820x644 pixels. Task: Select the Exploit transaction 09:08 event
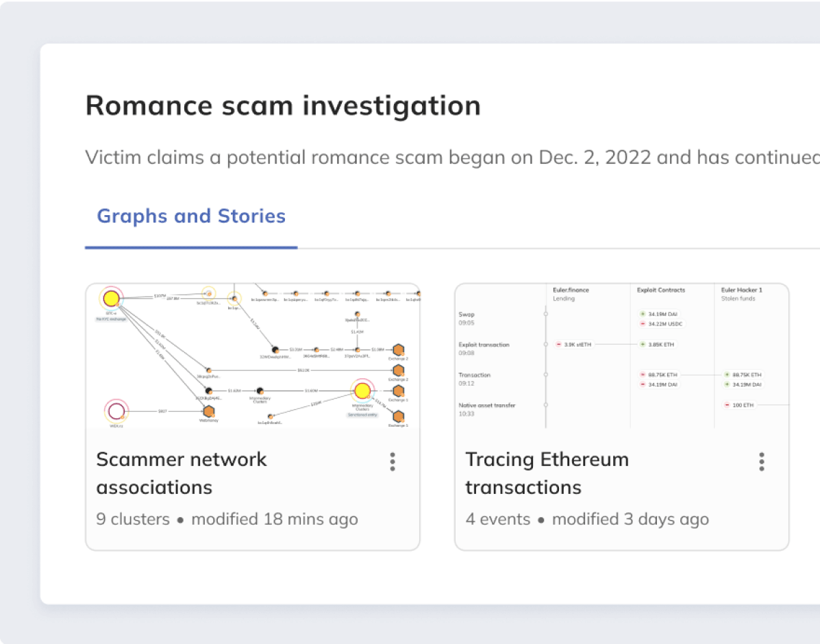(484, 349)
